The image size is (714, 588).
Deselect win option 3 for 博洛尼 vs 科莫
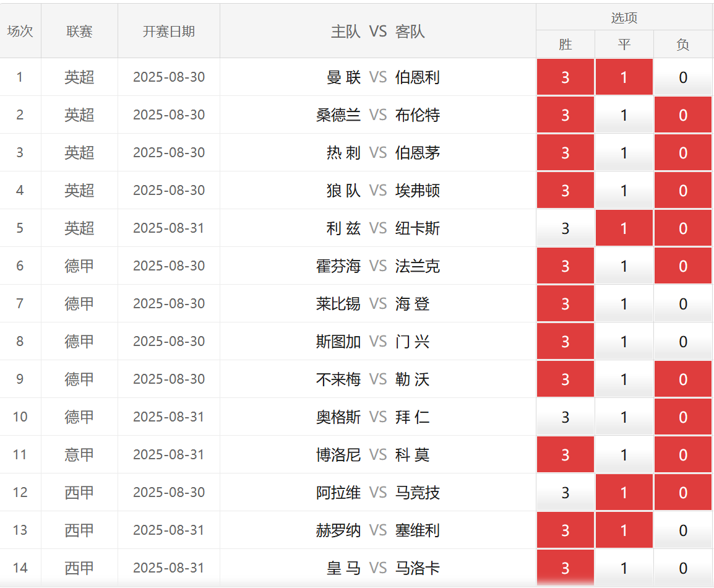(x=565, y=455)
